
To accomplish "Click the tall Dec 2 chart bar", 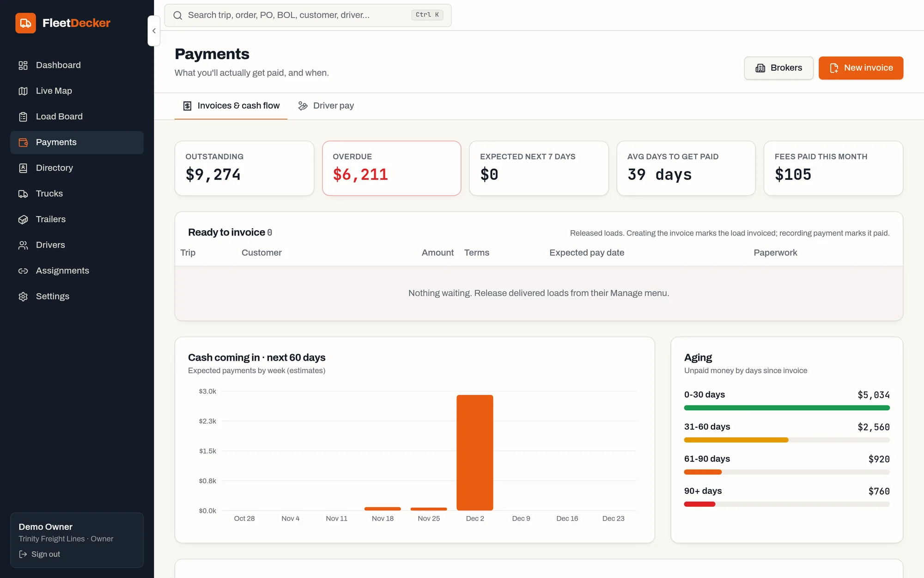I will coord(475,453).
